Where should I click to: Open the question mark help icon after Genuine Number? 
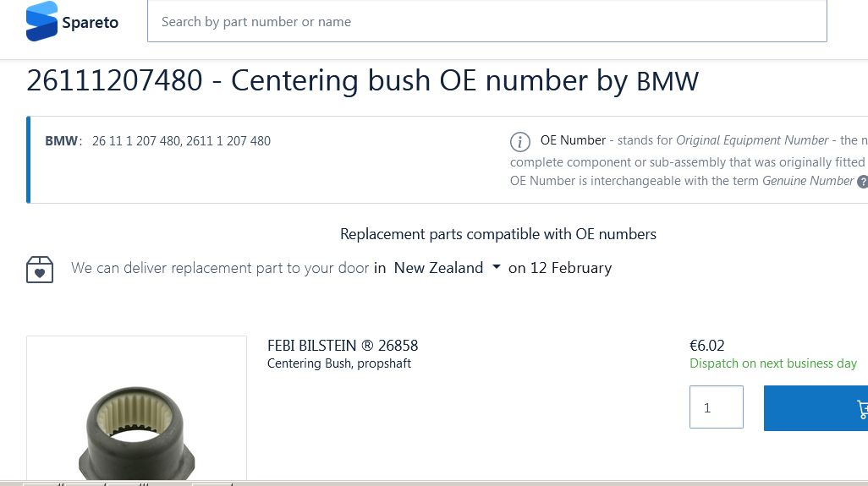(862, 182)
